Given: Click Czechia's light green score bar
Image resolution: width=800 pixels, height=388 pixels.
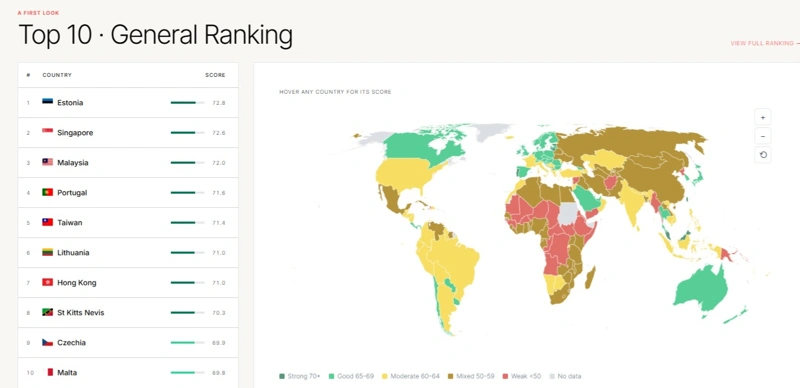Looking at the screenshot, I should (x=187, y=343).
